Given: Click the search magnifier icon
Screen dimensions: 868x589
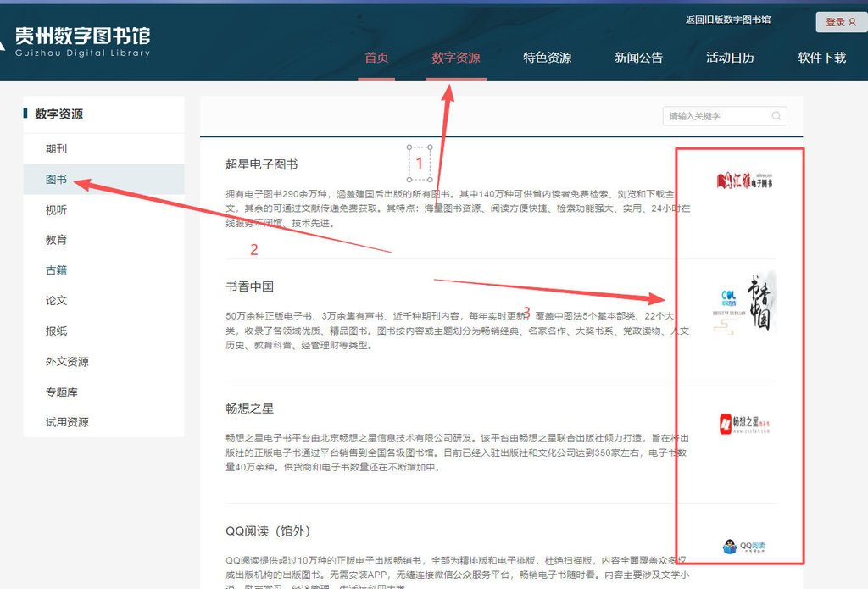Looking at the screenshot, I should (x=776, y=116).
